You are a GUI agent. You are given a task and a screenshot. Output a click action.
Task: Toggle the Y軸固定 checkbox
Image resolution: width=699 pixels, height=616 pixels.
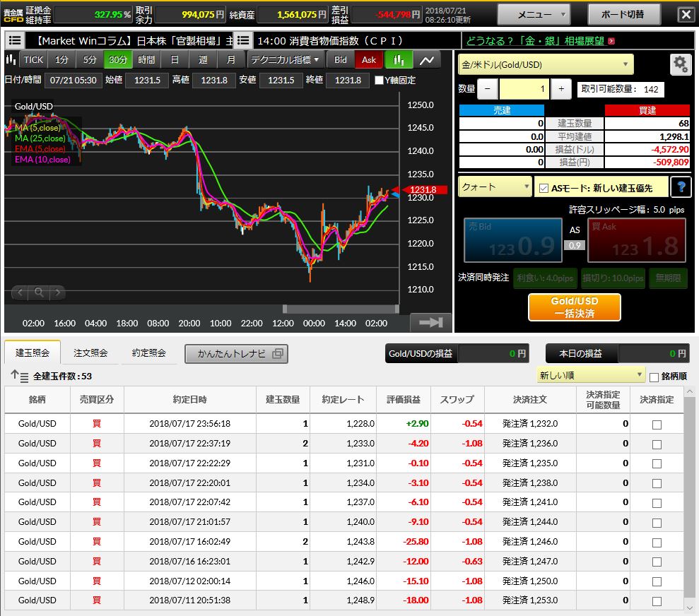[379, 80]
